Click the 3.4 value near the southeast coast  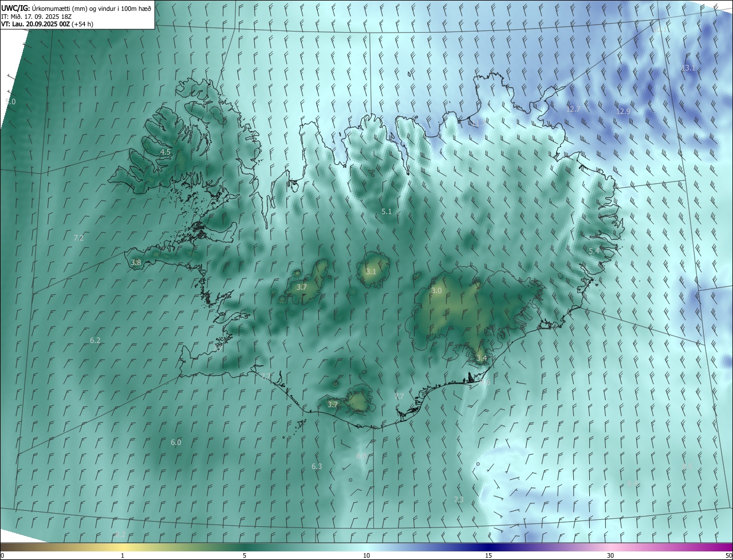point(482,358)
